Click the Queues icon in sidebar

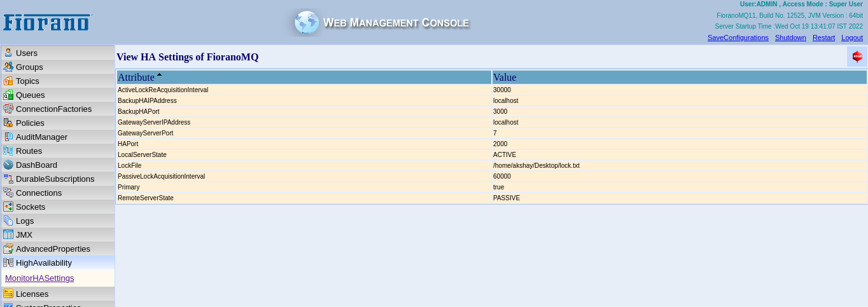point(8,95)
